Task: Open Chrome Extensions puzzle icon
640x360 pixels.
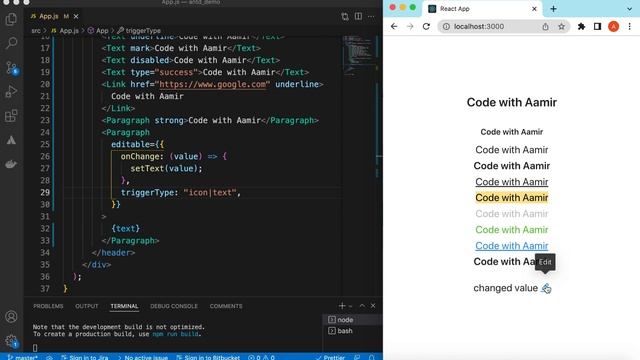Action: tap(581, 27)
